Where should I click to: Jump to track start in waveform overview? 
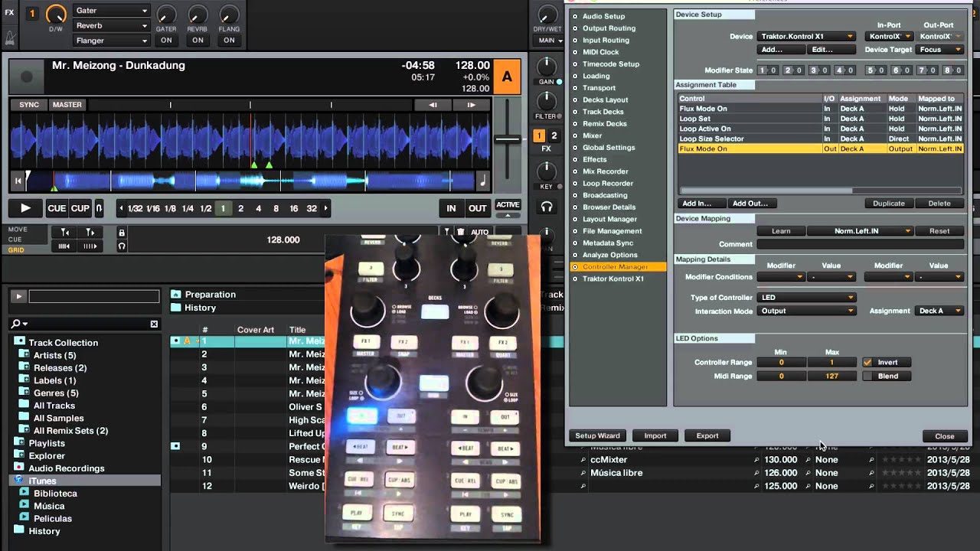pyautogui.click(x=18, y=181)
